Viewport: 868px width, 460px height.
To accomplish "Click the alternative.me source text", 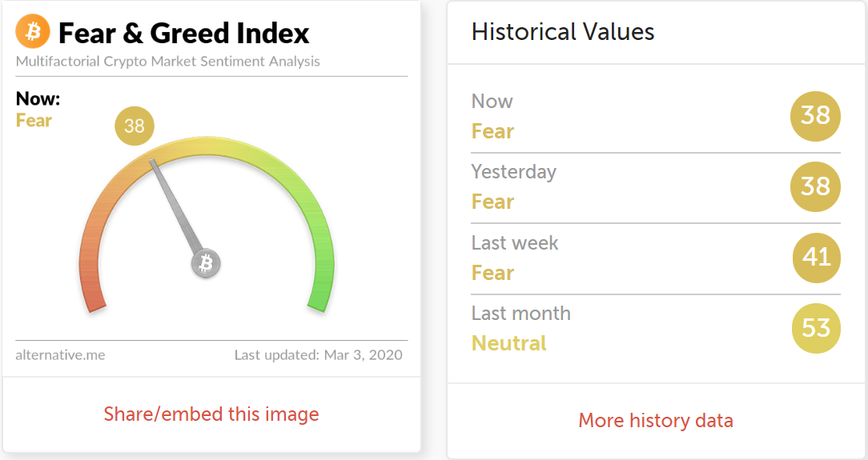I will [60, 355].
